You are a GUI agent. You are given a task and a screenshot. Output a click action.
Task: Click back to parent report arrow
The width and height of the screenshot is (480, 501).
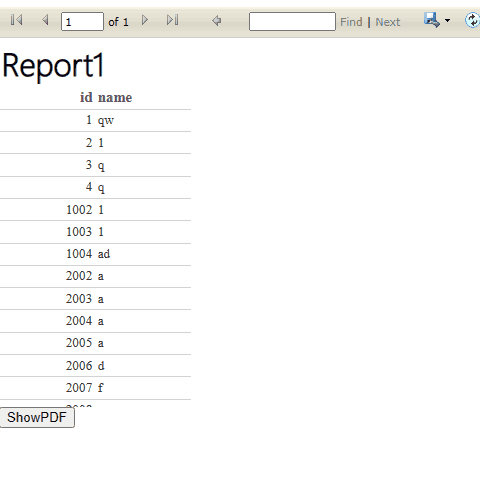[x=217, y=21]
